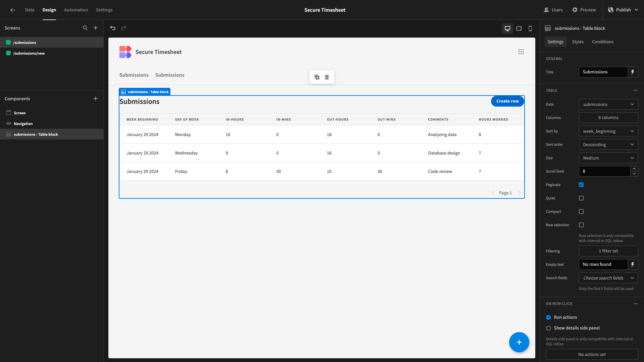Click the redo arrow icon
This screenshot has height=362, width=644.
[124, 28]
